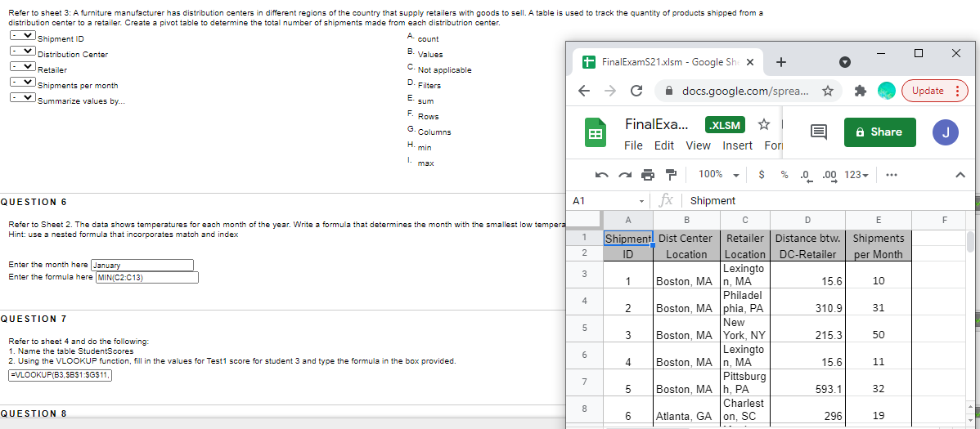This screenshot has height=429, width=980.
Task: Click the Chrome profile avatar
Action: tap(886, 92)
